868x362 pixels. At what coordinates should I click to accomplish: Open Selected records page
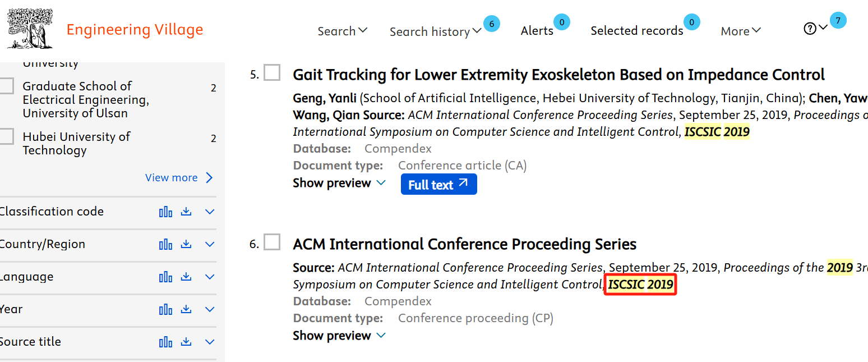(637, 31)
